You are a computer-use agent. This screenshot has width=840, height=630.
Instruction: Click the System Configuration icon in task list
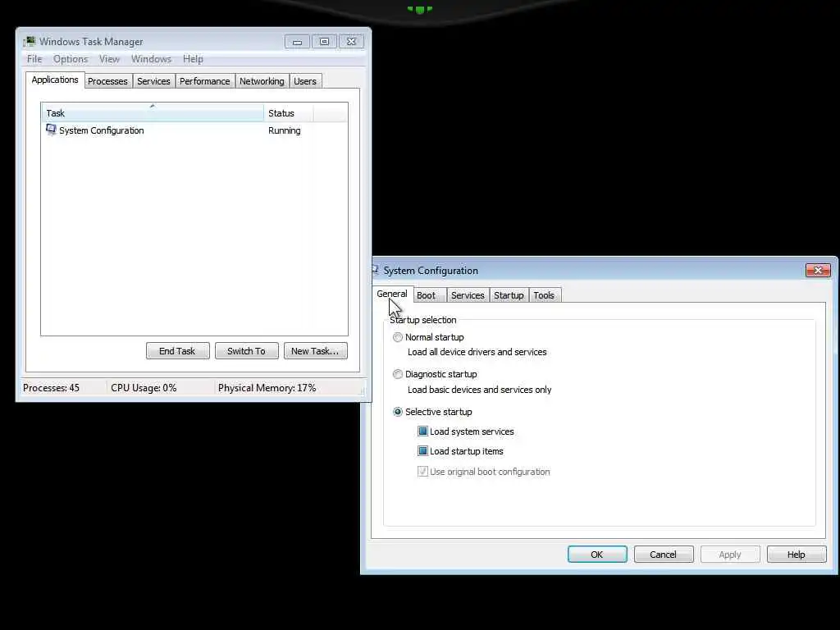pos(51,130)
